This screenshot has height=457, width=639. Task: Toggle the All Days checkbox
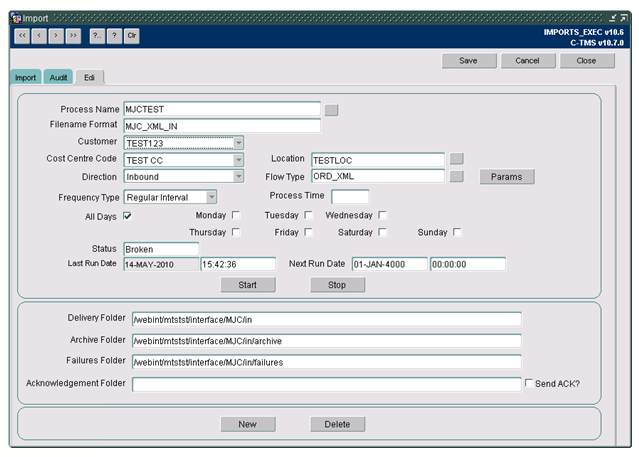[127, 216]
